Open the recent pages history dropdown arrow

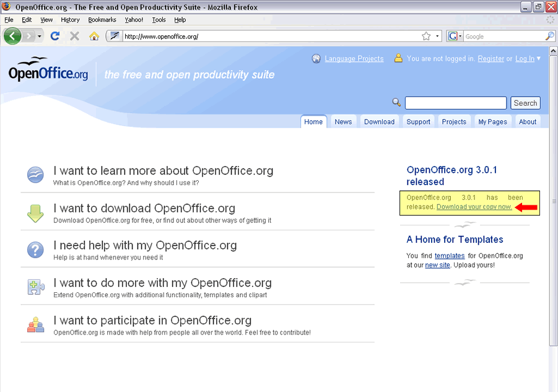click(40, 37)
